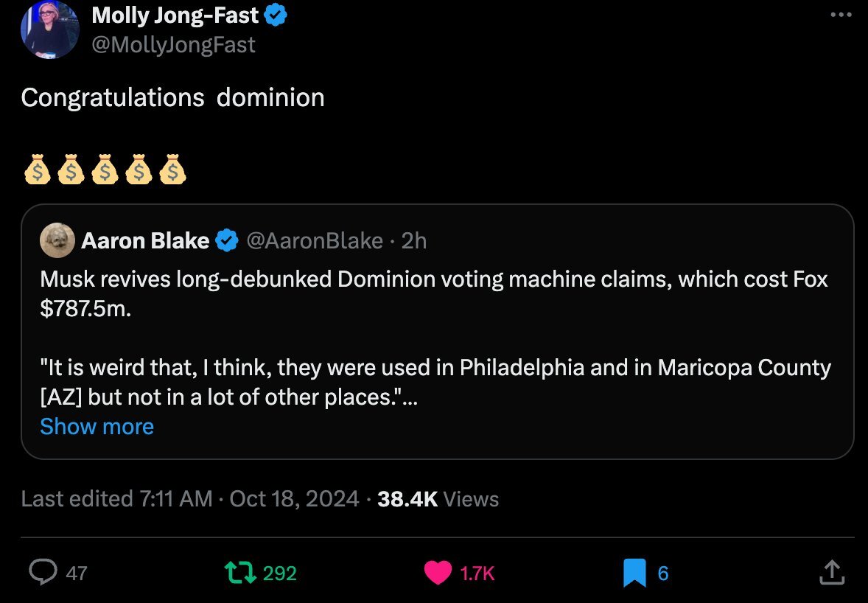Click the share upload icon
Image resolution: width=868 pixels, height=603 pixels.
[x=830, y=572]
